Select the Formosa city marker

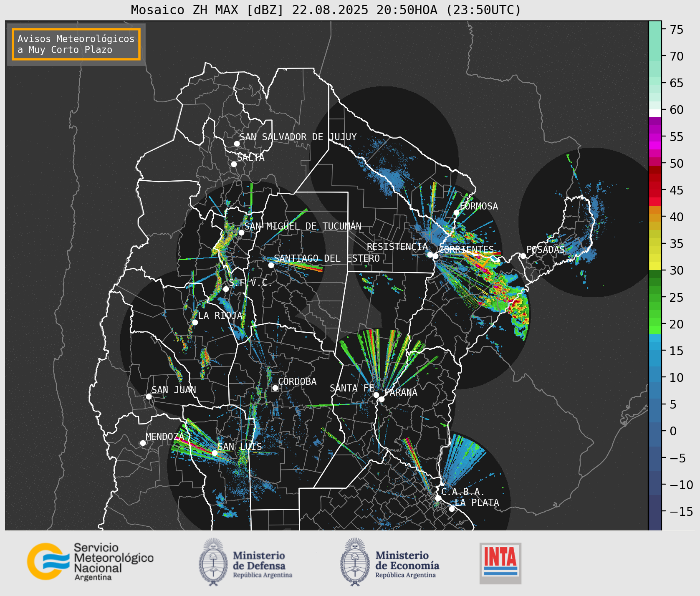[x=456, y=212]
